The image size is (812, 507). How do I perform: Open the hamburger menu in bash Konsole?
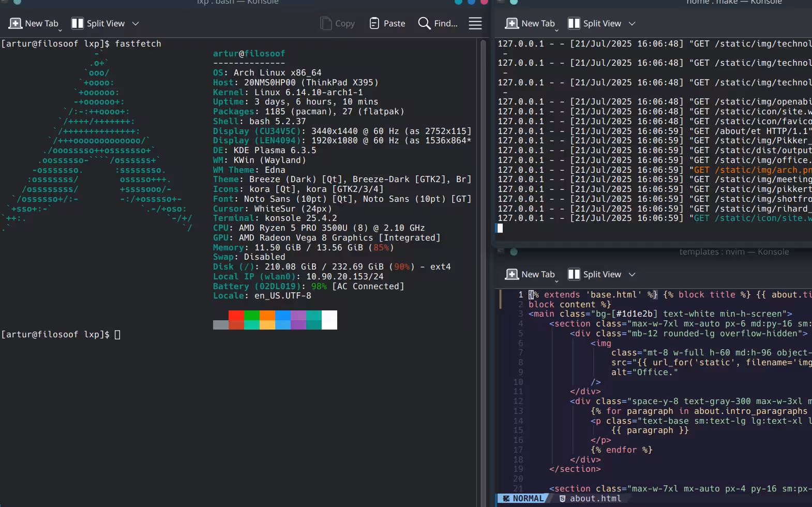(x=475, y=23)
